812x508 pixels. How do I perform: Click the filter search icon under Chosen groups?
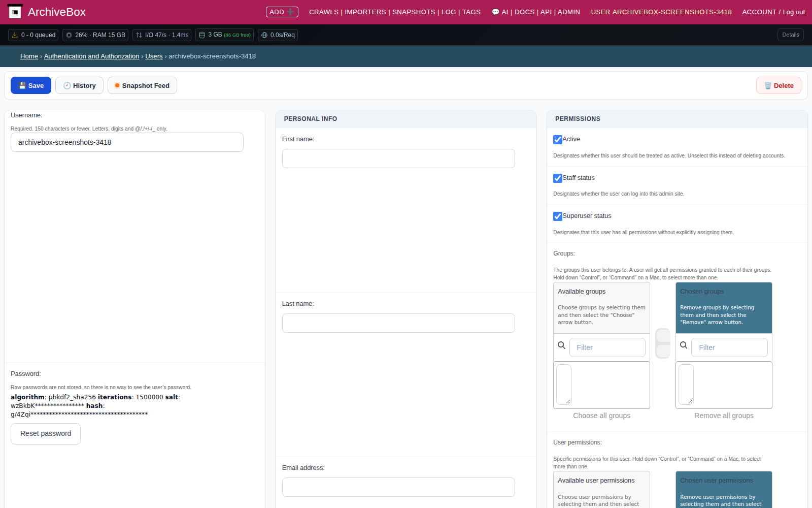[684, 345]
